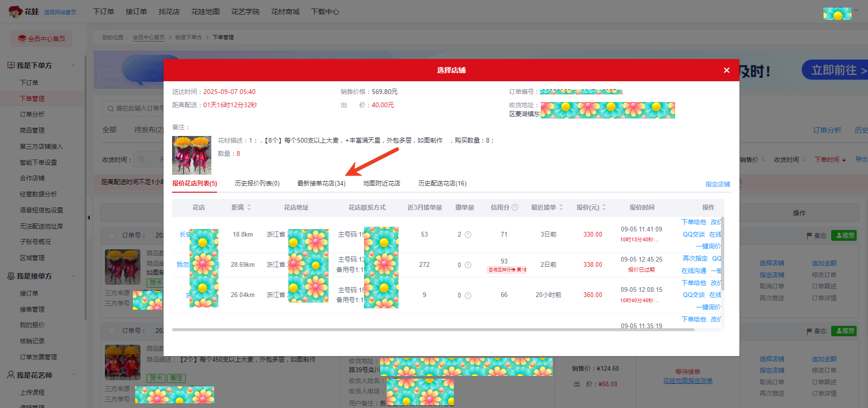Click the help icon next to 撤单量 2
The width and height of the screenshot is (868, 408).
pyautogui.click(x=468, y=235)
